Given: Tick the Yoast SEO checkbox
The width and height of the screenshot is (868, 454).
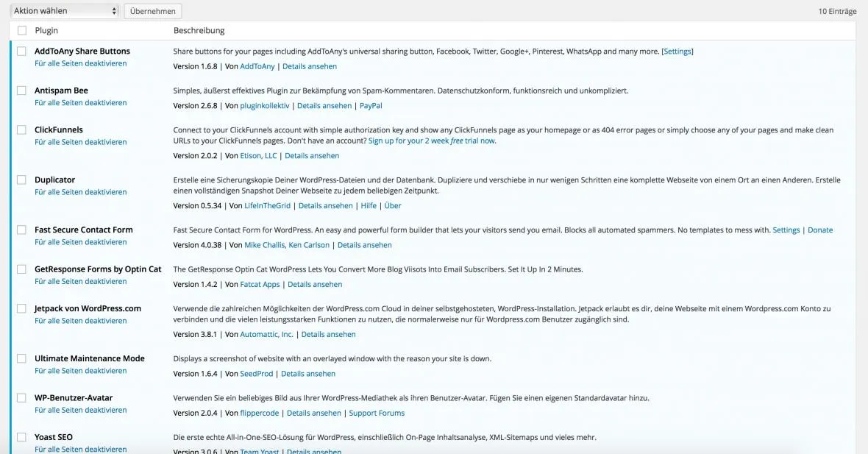Looking at the screenshot, I should coord(21,437).
